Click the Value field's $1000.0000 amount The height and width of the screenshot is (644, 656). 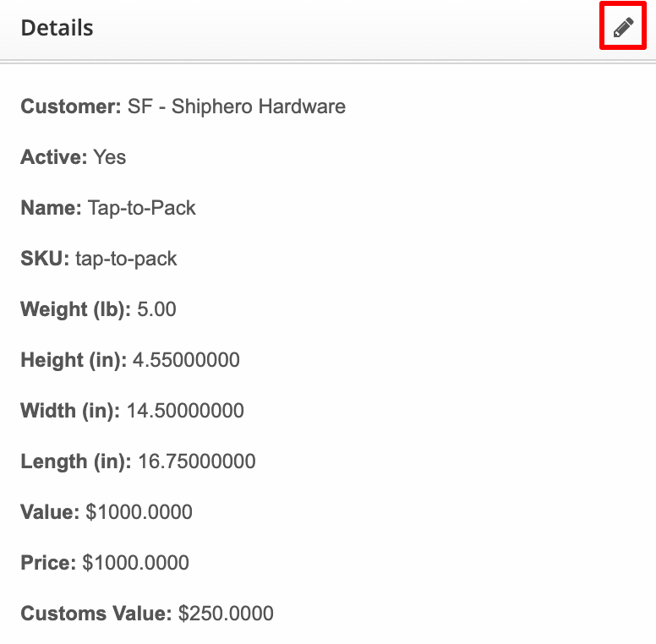[x=139, y=512]
